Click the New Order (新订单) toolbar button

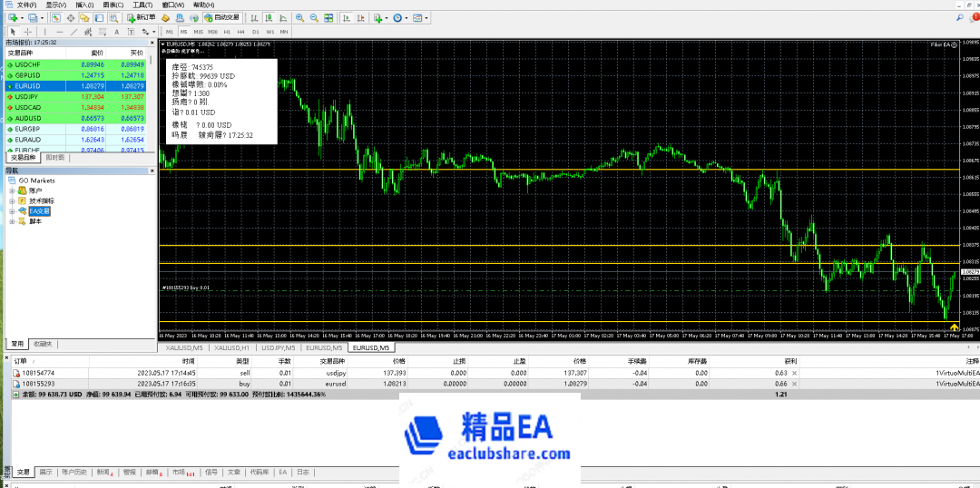point(141,17)
